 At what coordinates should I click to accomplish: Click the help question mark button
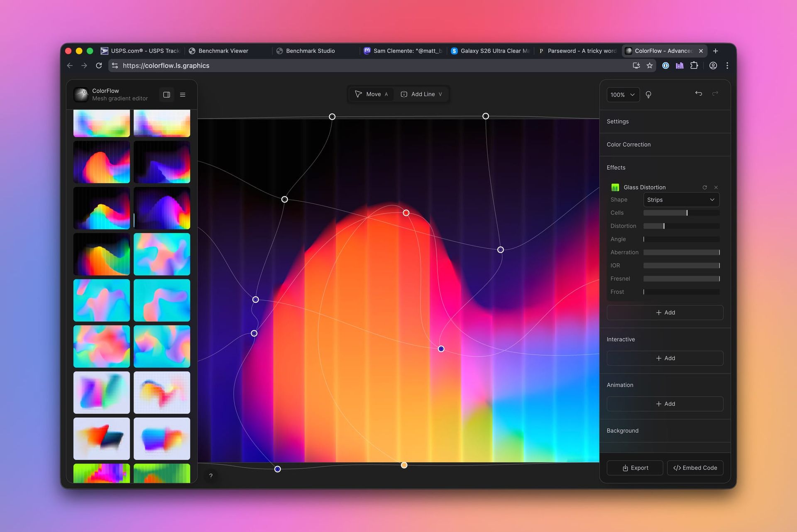coord(211,476)
